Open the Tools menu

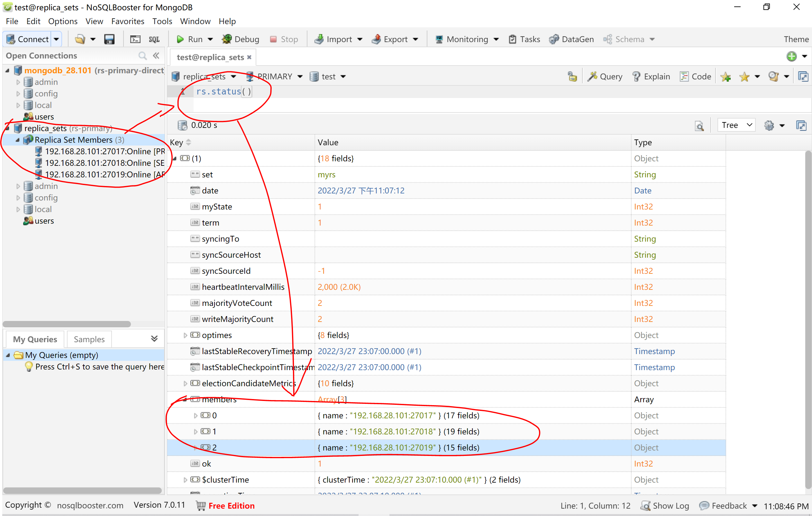coord(162,21)
